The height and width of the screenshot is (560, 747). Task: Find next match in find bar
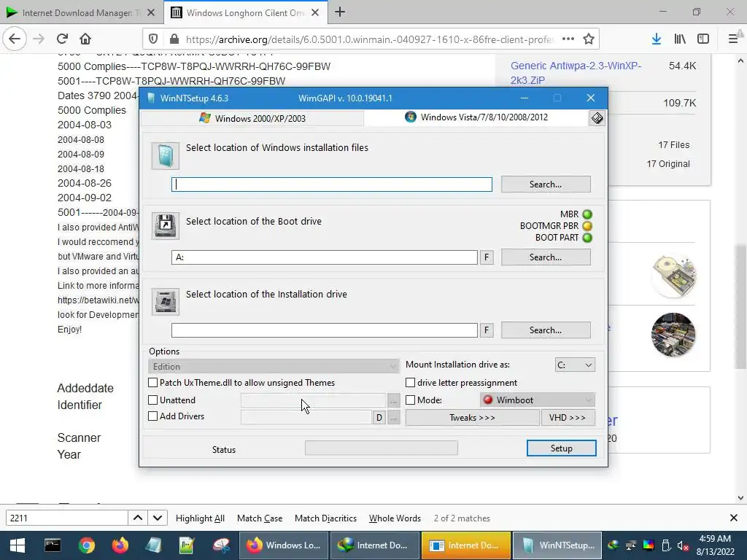click(158, 518)
